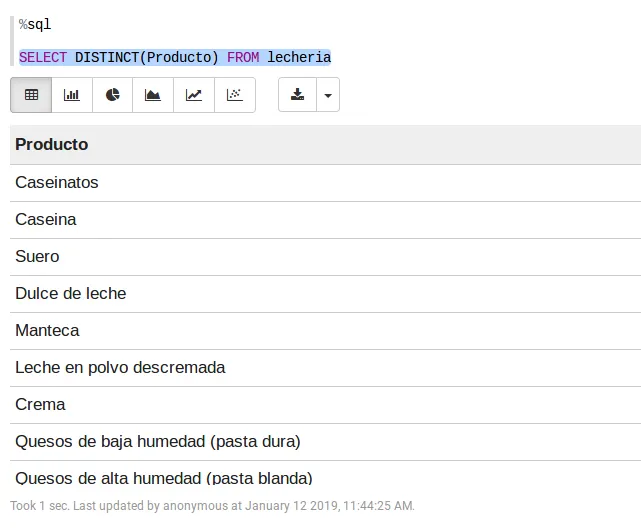Select the Caseinatos row

click(x=325, y=183)
